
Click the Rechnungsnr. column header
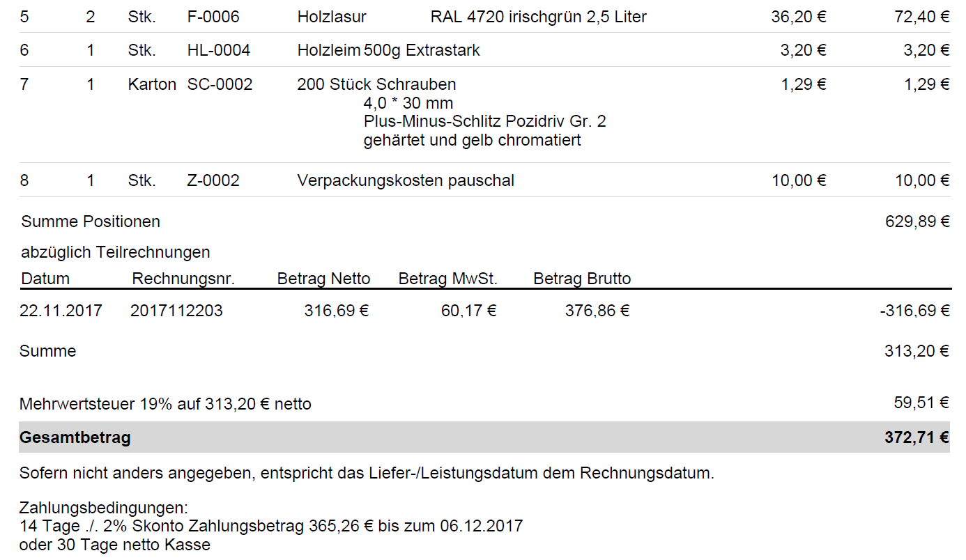click(x=183, y=279)
